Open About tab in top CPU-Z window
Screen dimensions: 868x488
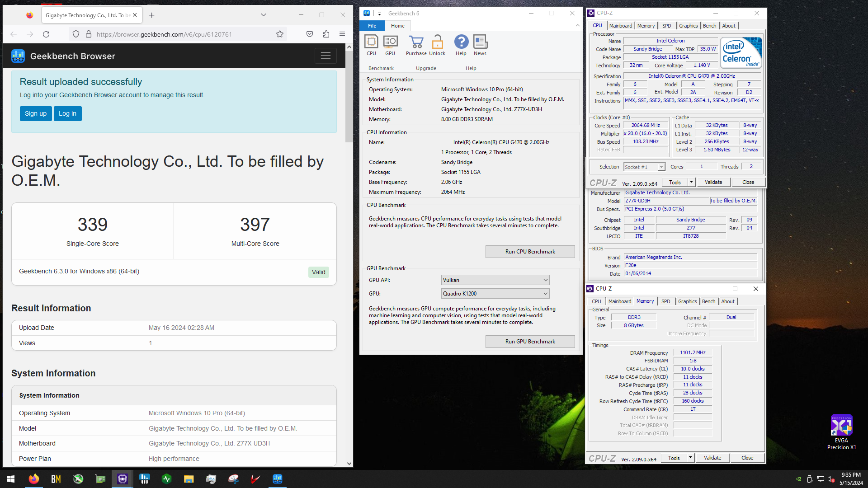(x=729, y=26)
